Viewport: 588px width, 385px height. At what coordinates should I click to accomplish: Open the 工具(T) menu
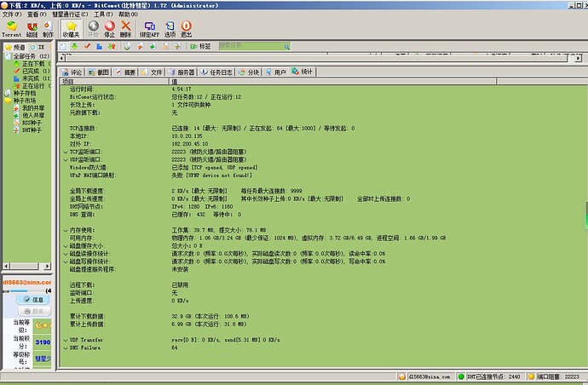(102, 14)
